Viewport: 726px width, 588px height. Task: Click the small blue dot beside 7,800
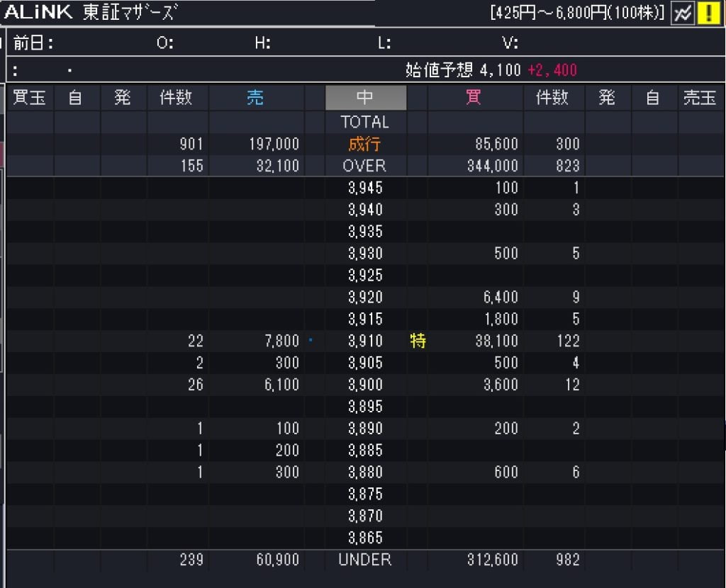[311, 341]
